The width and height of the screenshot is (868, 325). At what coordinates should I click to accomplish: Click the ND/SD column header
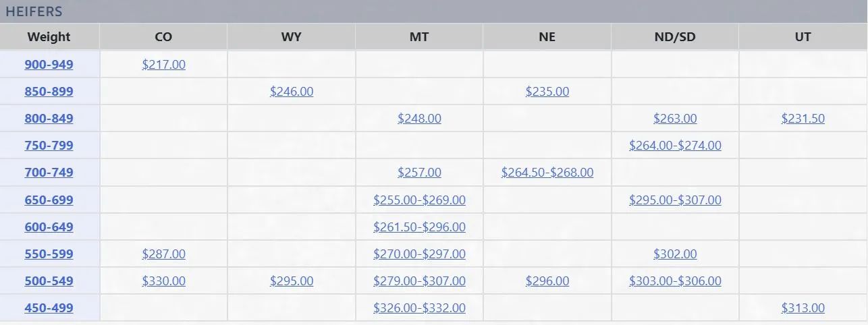tap(675, 37)
